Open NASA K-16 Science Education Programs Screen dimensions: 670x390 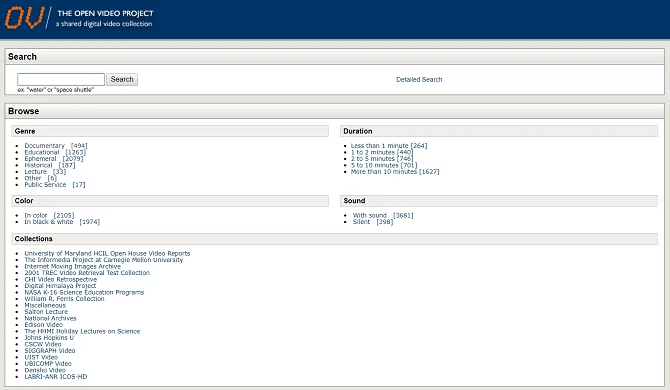tap(84, 292)
